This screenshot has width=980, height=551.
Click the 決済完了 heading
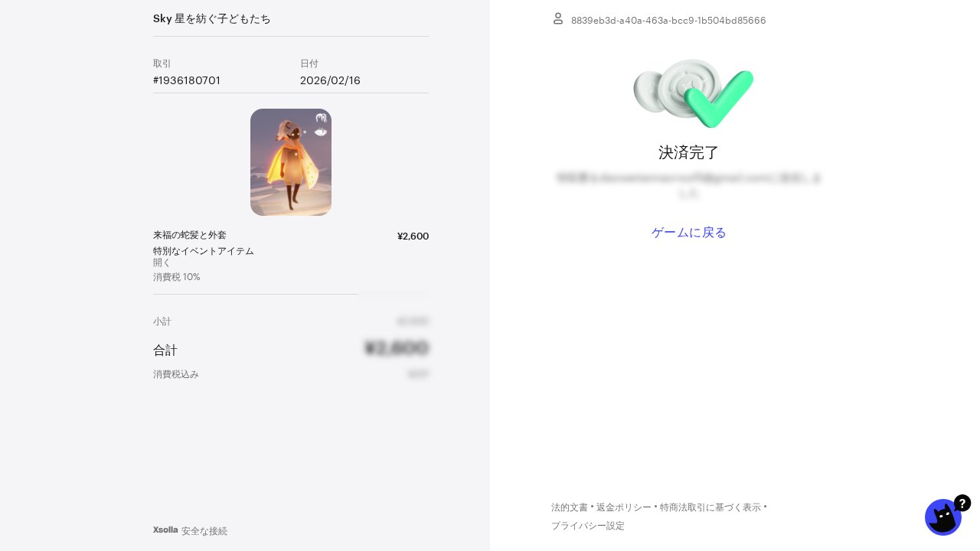(x=689, y=152)
